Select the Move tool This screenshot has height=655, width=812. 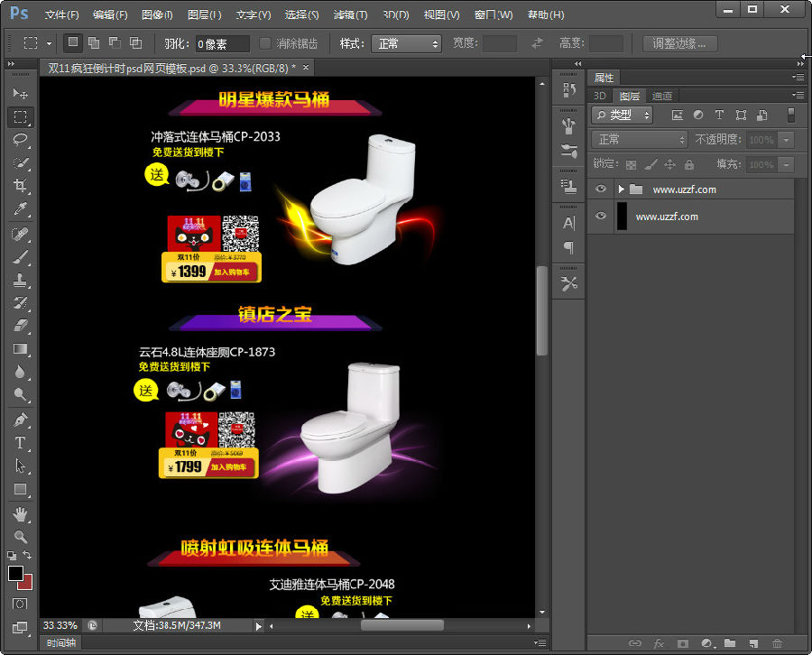[x=20, y=93]
